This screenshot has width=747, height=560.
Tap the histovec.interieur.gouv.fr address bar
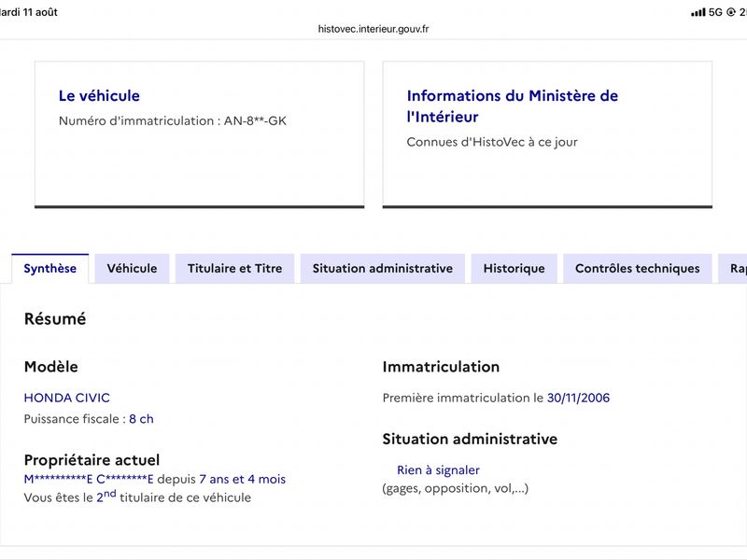click(x=373, y=29)
